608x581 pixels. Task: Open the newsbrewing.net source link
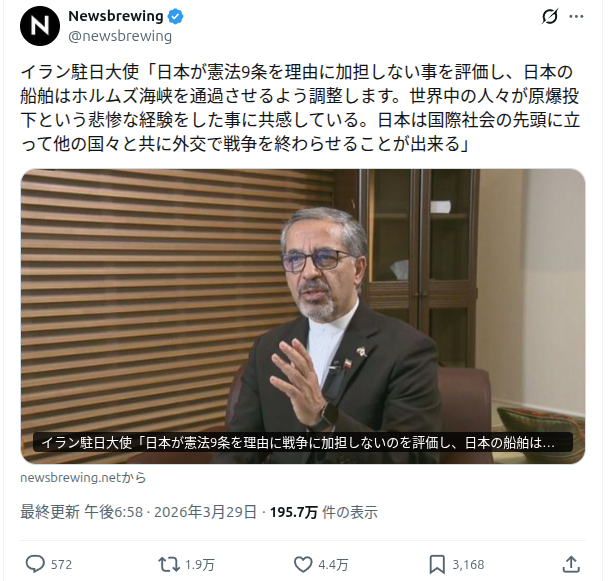click(83, 477)
